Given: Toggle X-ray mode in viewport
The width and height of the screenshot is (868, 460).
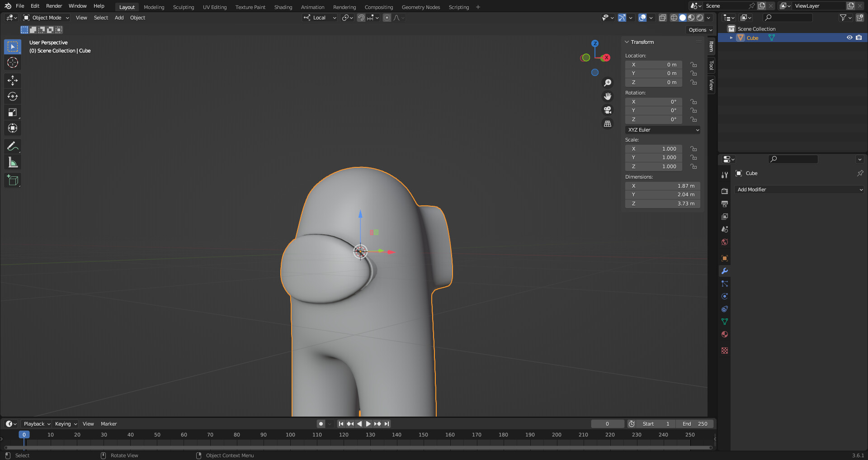Looking at the screenshot, I should [663, 18].
